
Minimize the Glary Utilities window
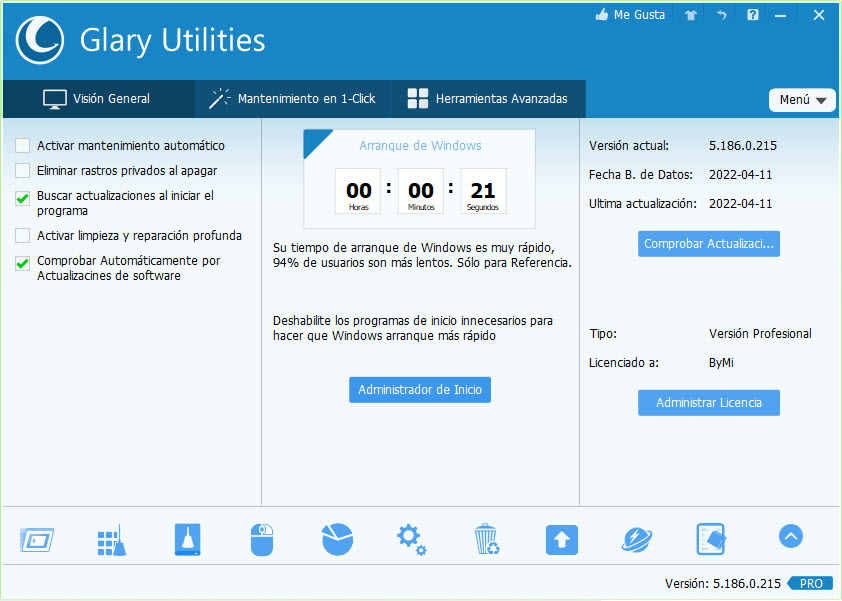click(x=781, y=16)
